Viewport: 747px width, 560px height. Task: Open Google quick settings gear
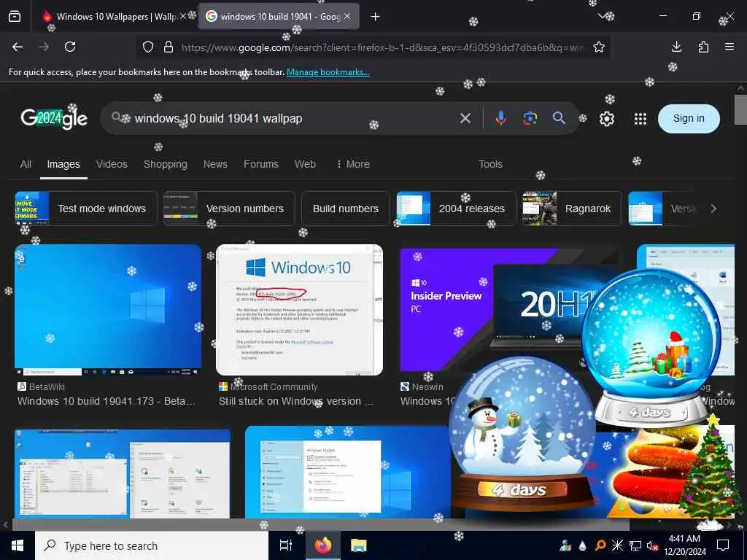coord(607,119)
